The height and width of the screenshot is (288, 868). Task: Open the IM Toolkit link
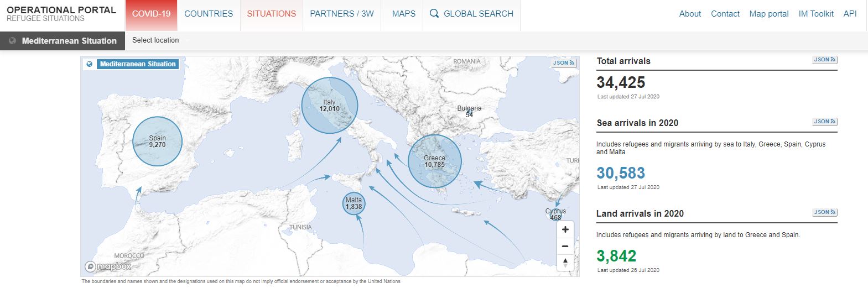pyautogui.click(x=816, y=14)
